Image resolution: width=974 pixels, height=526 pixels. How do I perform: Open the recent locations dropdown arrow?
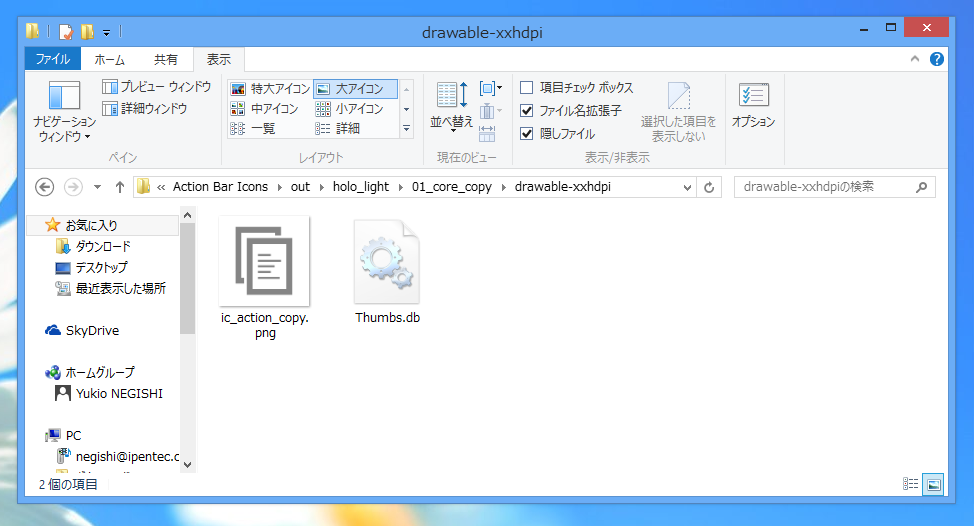[98, 187]
